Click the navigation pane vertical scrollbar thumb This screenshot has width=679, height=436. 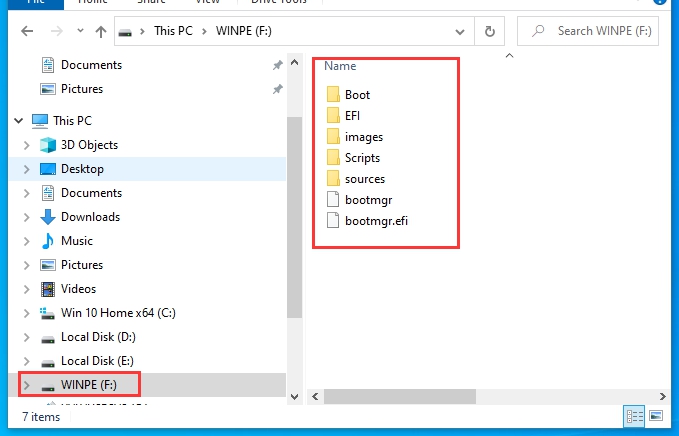pos(294,217)
